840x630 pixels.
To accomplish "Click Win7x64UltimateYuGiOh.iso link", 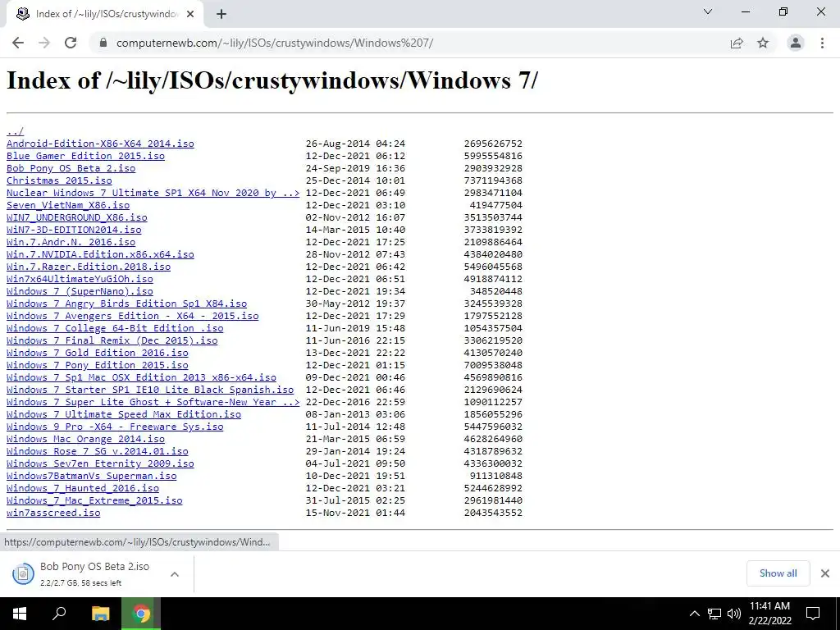I will click(x=80, y=279).
